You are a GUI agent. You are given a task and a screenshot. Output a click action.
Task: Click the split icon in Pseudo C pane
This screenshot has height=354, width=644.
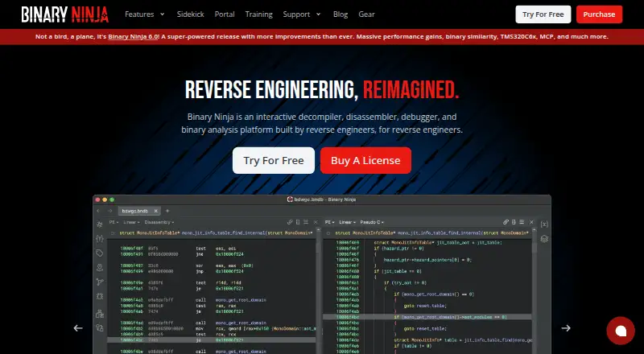coord(514,222)
